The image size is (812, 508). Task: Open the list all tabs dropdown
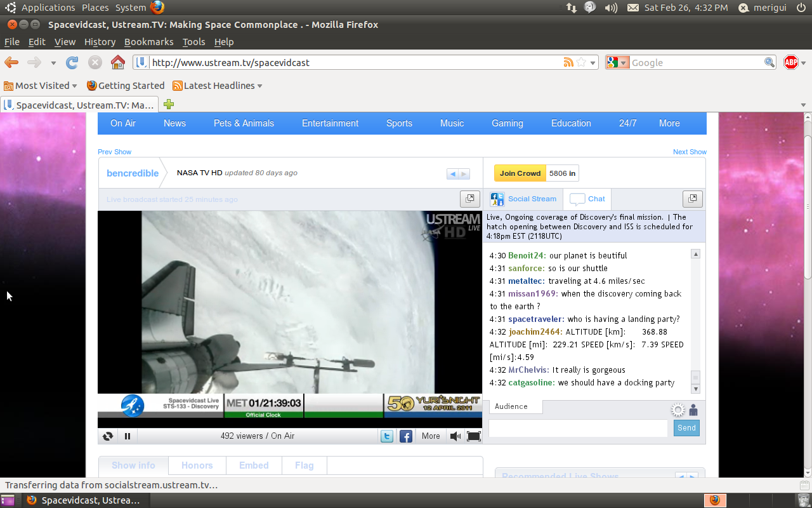tap(803, 105)
